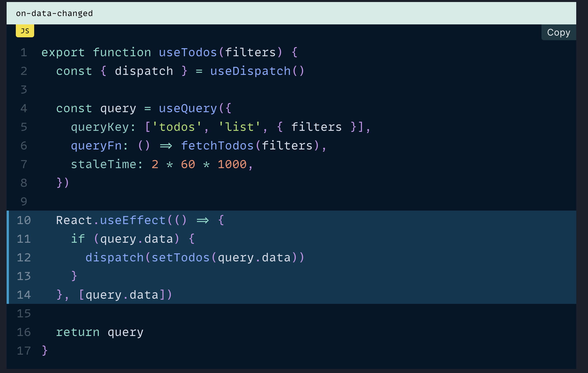Click the export keyword on line 1

coord(63,53)
